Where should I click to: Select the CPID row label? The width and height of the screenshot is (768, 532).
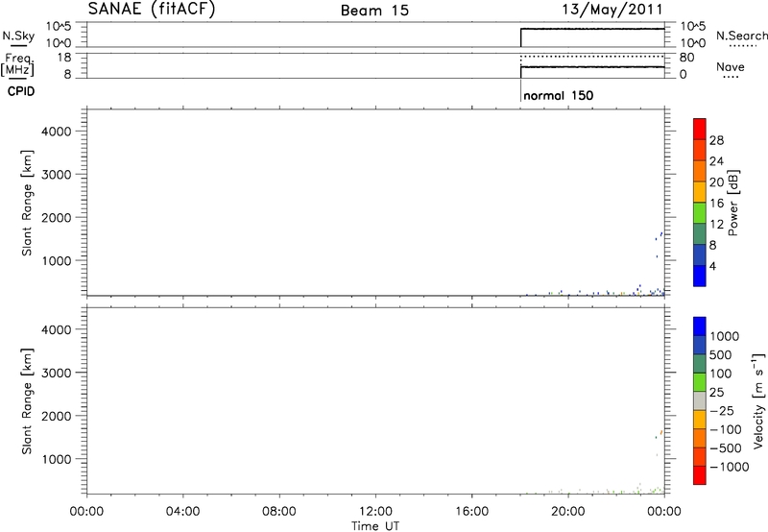coord(21,91)
